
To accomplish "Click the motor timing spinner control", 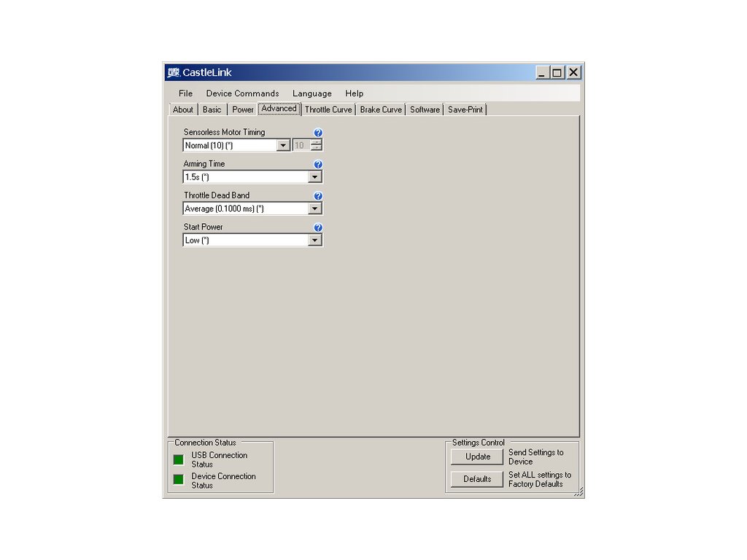I will click(x=317, y=145).
